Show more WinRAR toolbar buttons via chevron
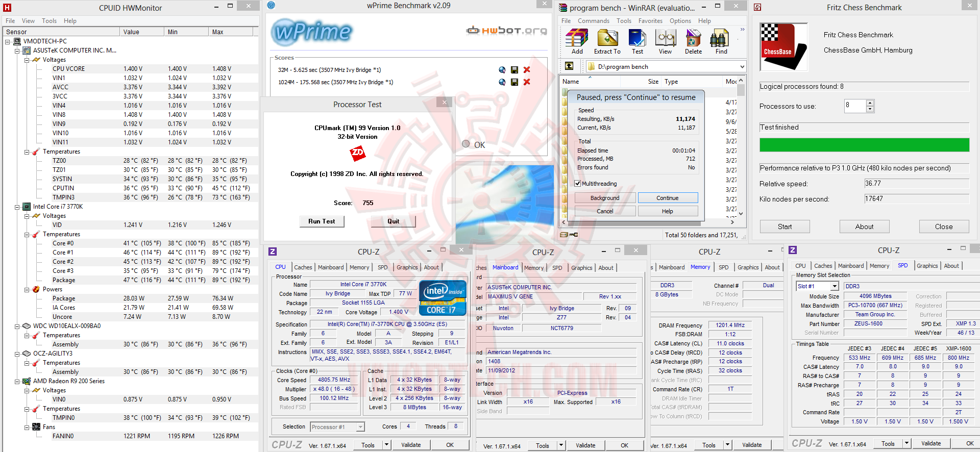 pyautogui.click(x=742, y=30)
